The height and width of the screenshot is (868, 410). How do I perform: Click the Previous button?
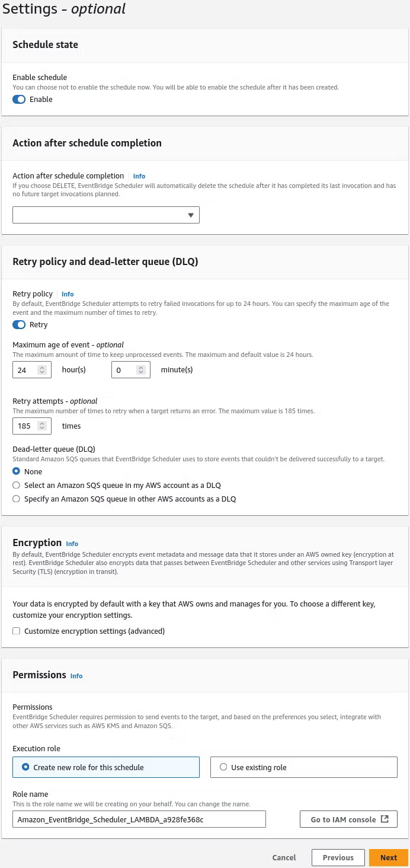coord(338,857)
